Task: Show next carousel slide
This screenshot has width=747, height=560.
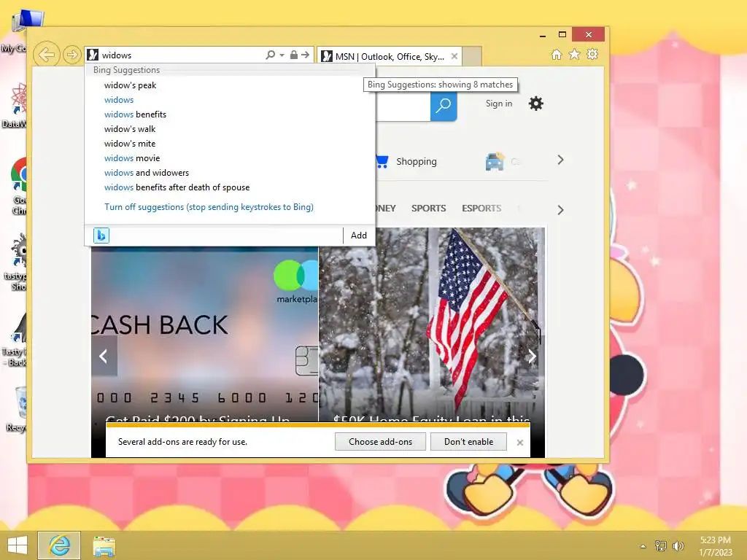Action: (532, 356)
